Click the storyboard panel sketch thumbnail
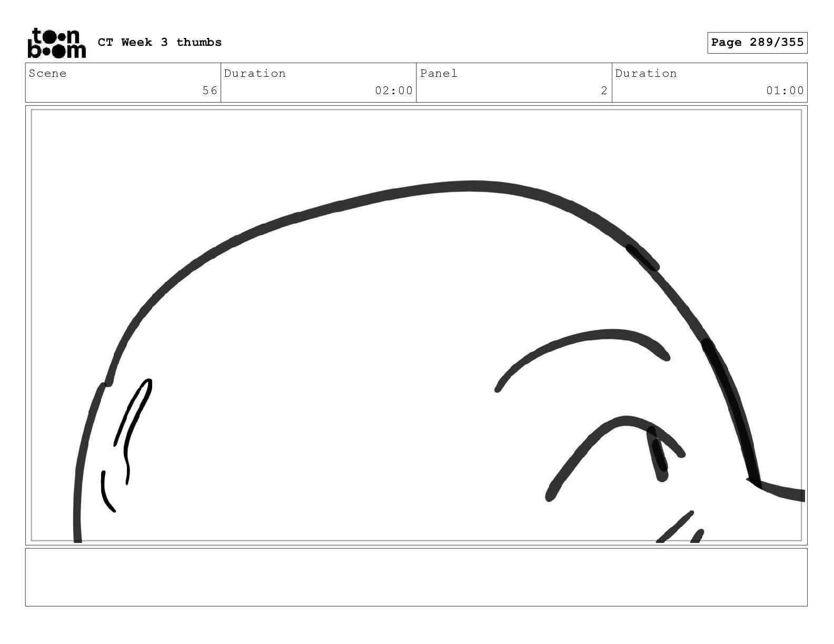 coord(416,325)
